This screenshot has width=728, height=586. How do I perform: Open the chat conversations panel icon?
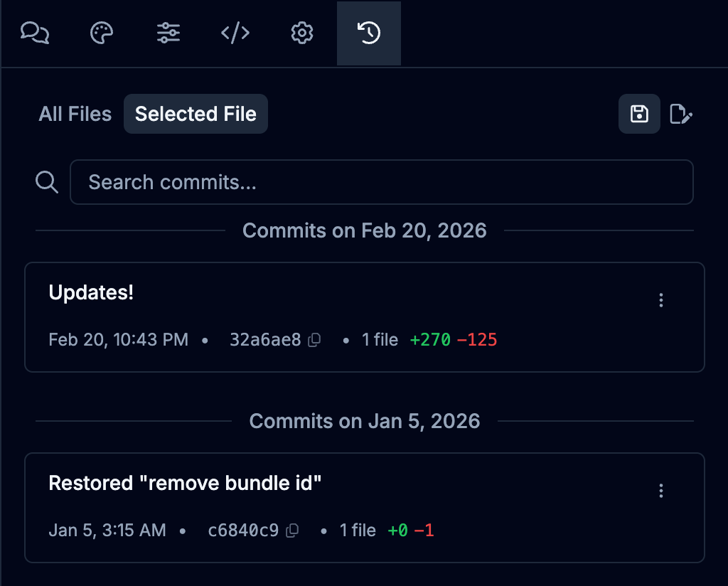point(35,33)
